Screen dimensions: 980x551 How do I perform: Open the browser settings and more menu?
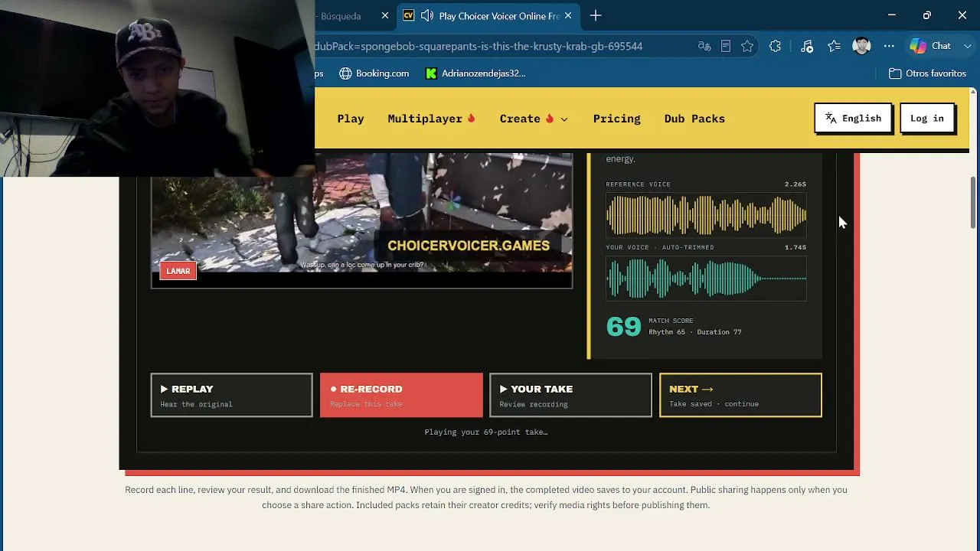pos(889,46)
